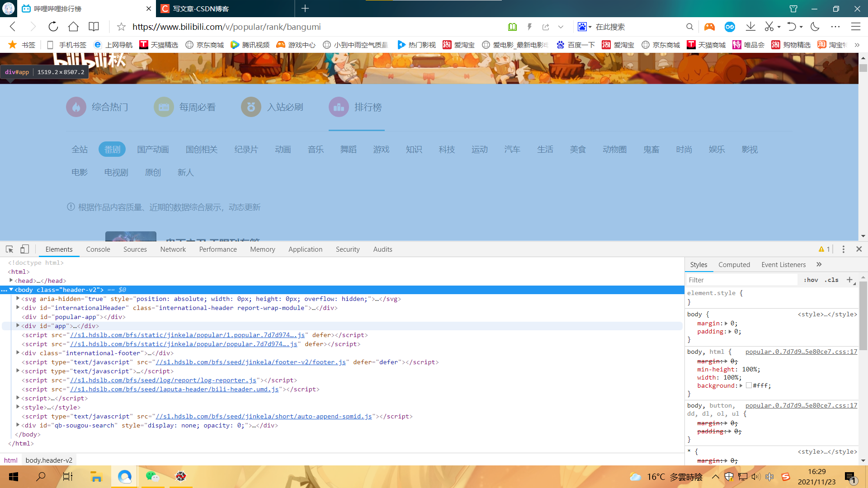Open the DevTools three-dot customize menu
Screen dimensions: 868x488
click(x=843, y=249)
